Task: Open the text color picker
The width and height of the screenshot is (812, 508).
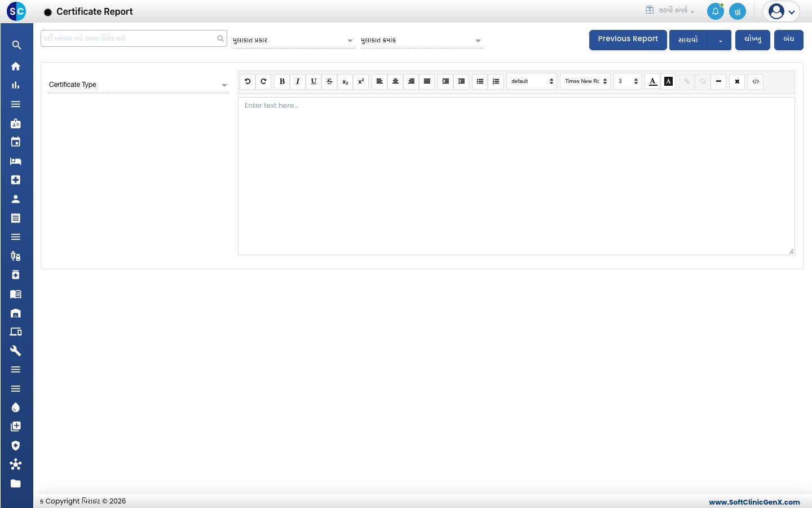Action: click(x=652, y=81)
